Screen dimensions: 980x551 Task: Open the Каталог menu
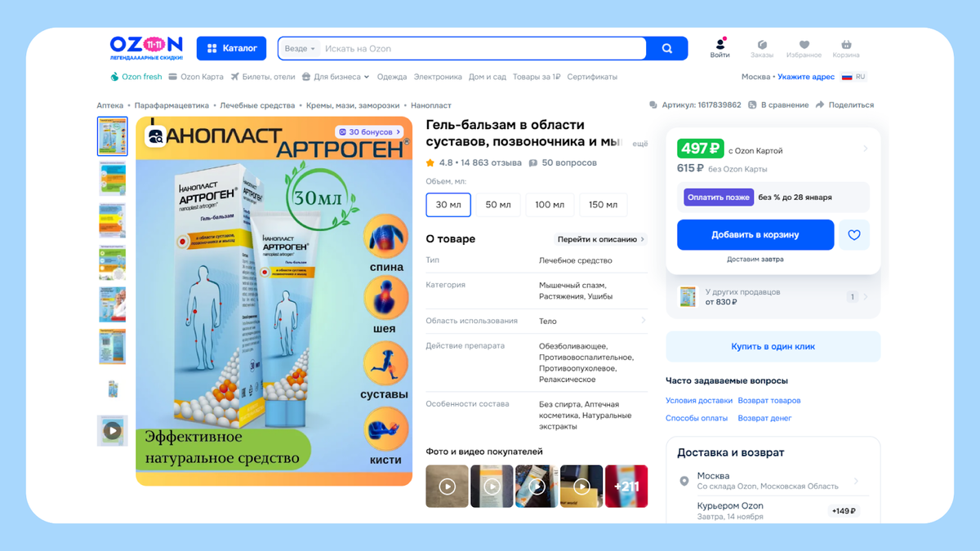click(x=231, y=48)
